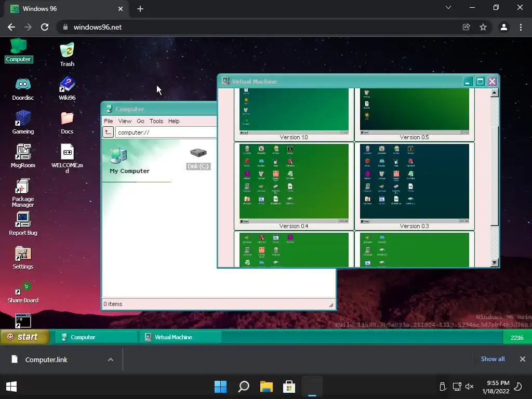Image resolution: width=532 pixels, height=399 pixels.
Task: Select the Version 0.4 thumbnail
Action: tap(294, 187)
